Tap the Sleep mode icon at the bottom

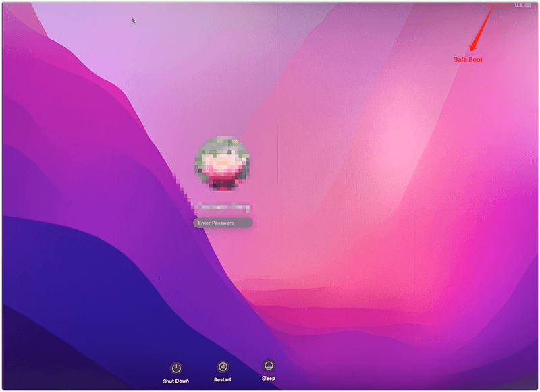[x=267, y=366]
